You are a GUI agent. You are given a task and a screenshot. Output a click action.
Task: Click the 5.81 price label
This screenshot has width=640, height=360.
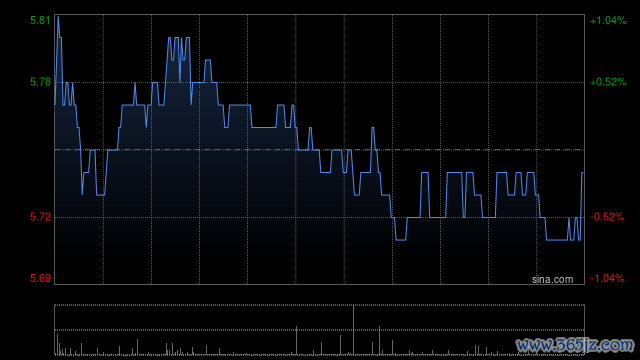pyautogui.click(x=40, y=20)
